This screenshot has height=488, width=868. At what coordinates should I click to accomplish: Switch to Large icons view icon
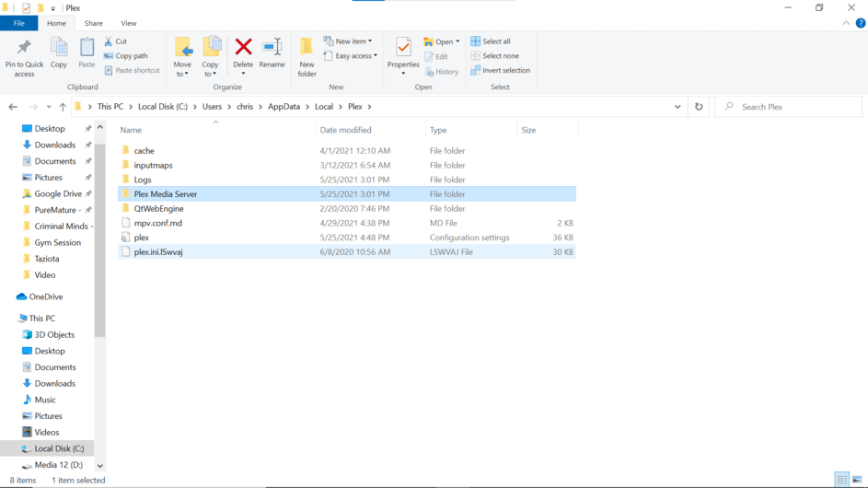(857, 480)
